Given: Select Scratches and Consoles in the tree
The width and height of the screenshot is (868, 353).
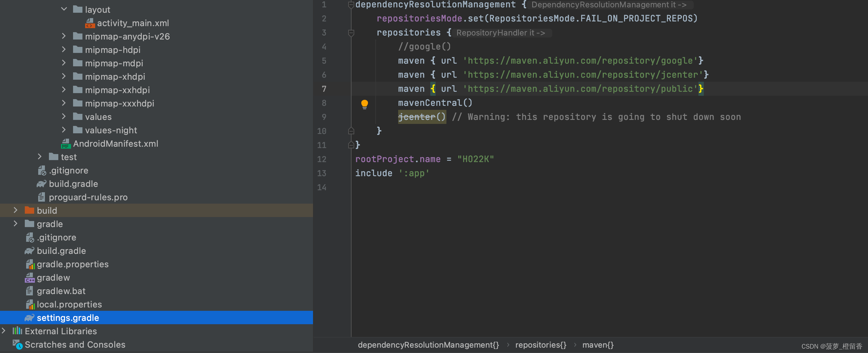Looking at the screenshot, I should point(75,345).
